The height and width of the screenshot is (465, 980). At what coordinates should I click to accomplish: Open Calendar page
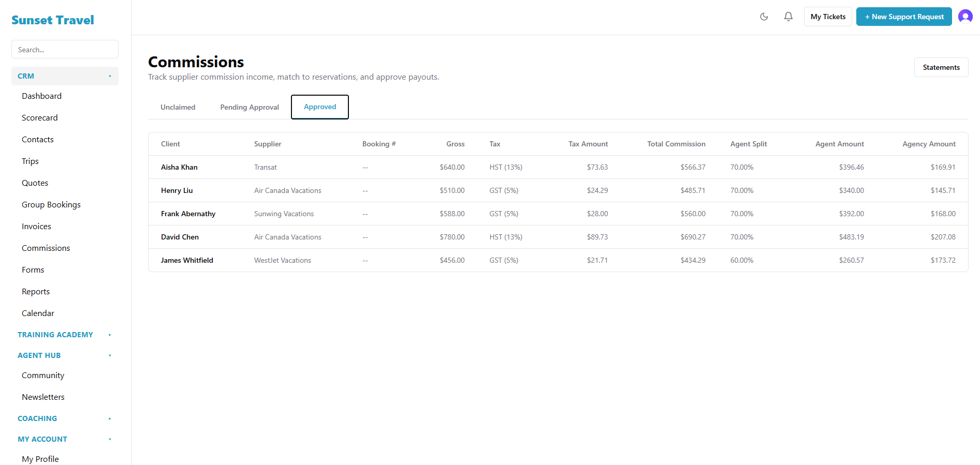click(x=38, y=313)
